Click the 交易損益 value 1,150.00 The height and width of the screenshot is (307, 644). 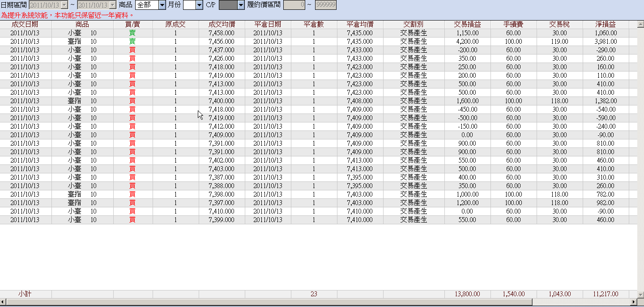click(467, 33)
